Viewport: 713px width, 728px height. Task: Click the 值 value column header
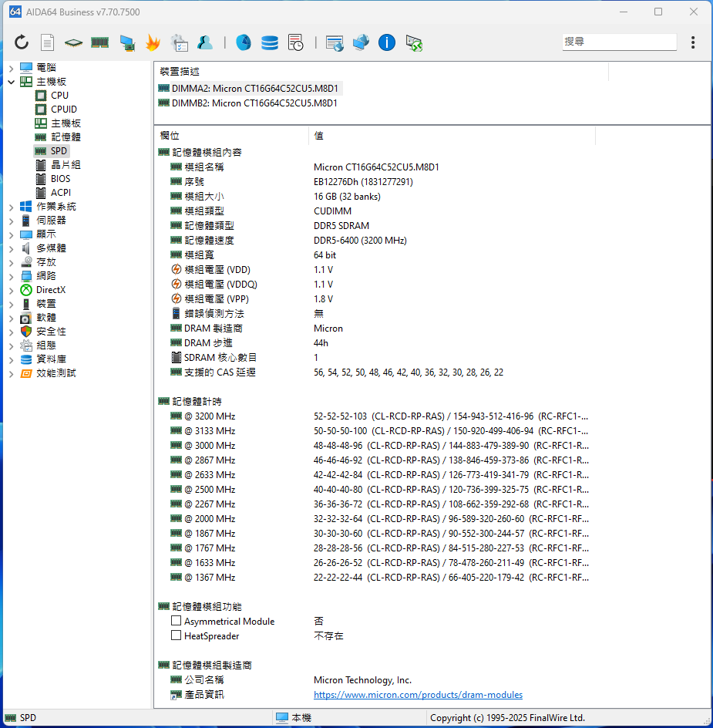tap(452, 136)
